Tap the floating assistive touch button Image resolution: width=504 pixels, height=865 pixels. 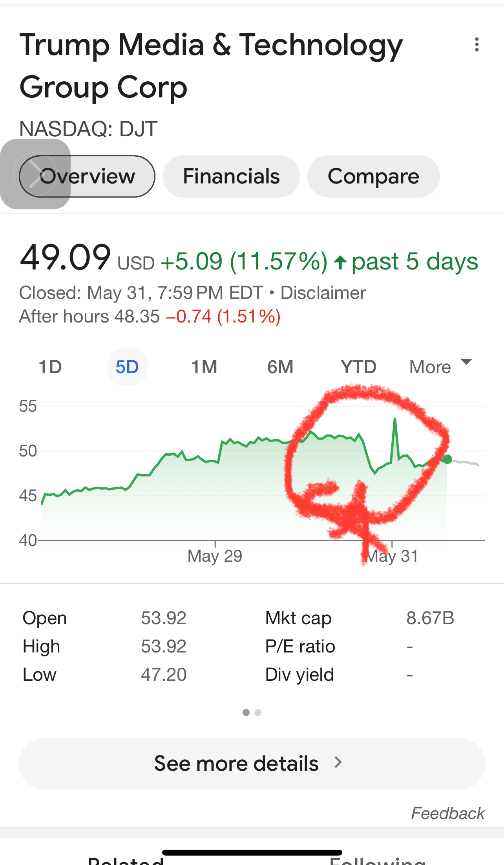click(35, 174)
